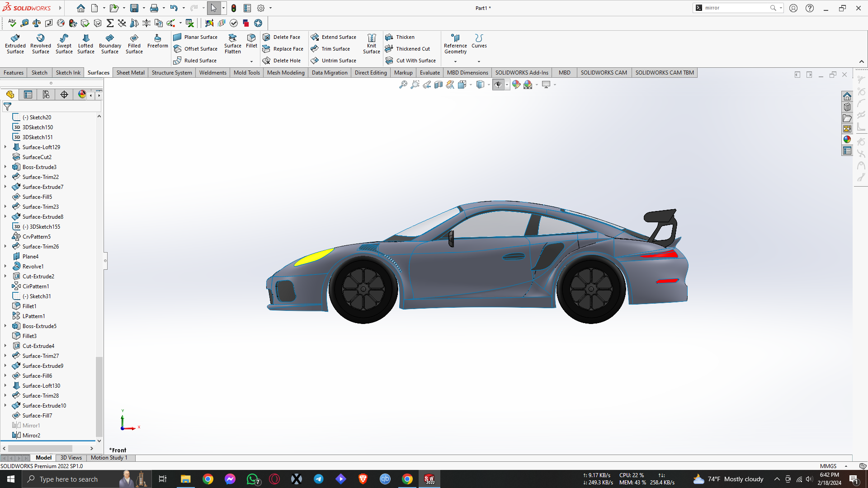Select Mirror2 in the feature tree
868x488 pixels.
tap(31, 435)
